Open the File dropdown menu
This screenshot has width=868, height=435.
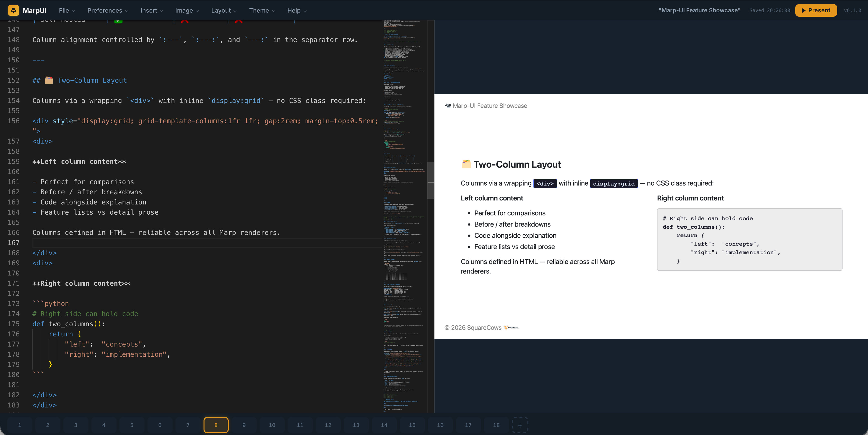(x=67, y=10)
